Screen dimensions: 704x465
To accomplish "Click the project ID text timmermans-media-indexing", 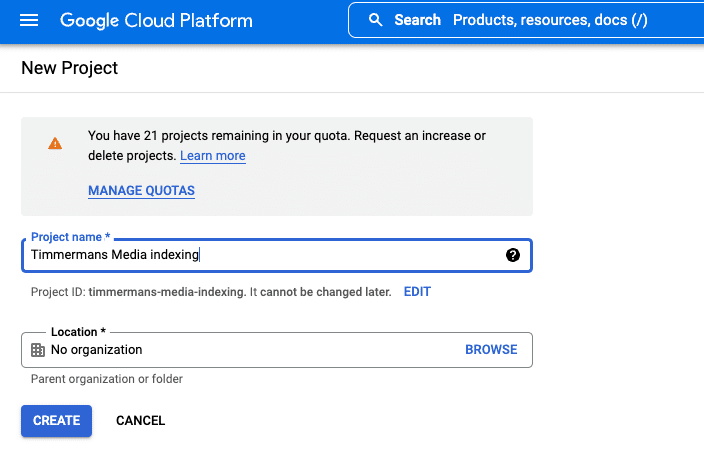I will (x=166, y=292).
